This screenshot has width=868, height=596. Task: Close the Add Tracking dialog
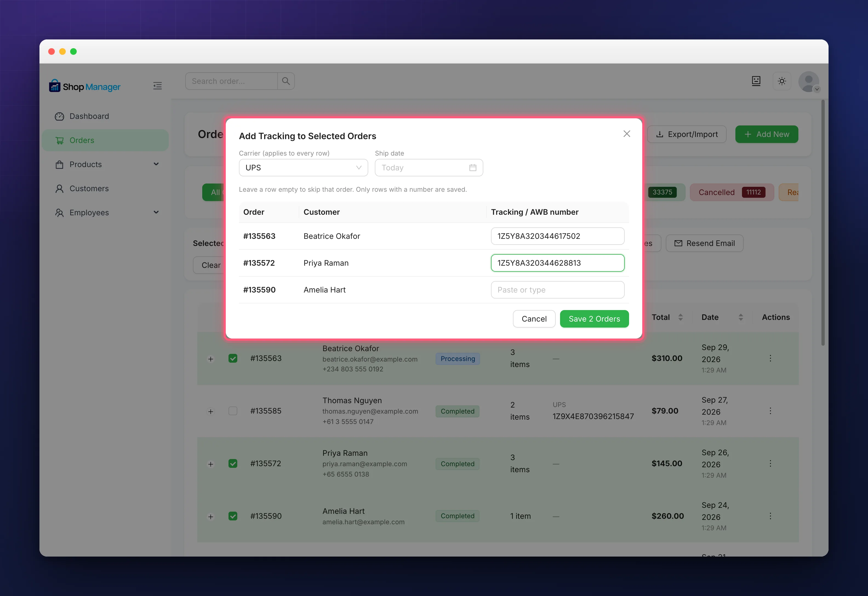click(x=627, y=134)
